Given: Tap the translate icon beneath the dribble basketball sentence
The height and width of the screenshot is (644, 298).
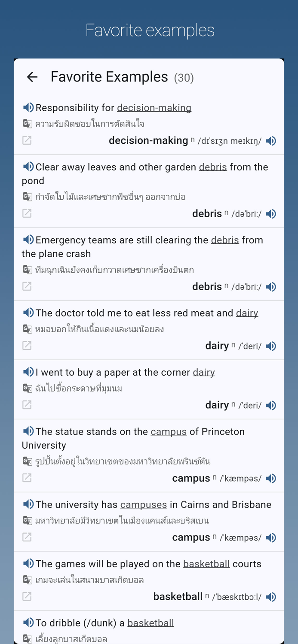Looking at the screenshot, I should point(27,639).
